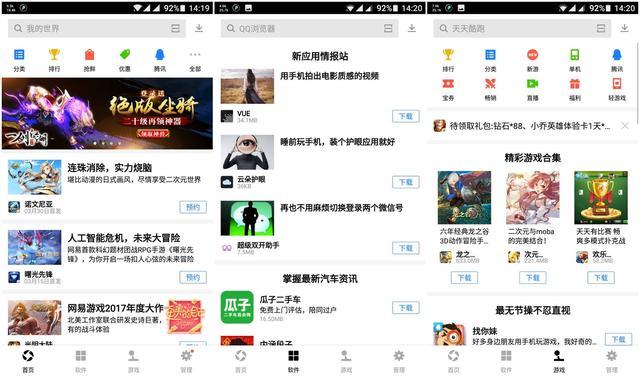Image resolution: width=640 pixels, height=378 pixels.
Task: Tap scan icon in the 天天酷跑 search bar
Action: click(601, 28)
